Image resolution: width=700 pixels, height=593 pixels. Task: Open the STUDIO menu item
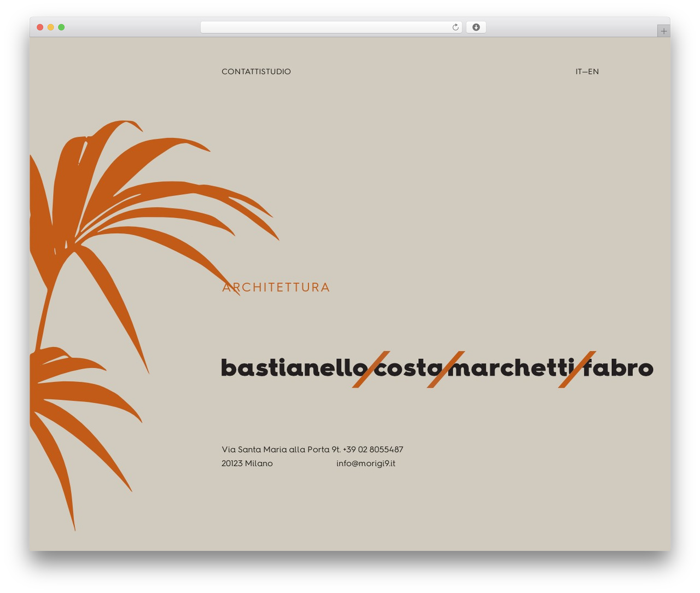click(x=275, y=72)
